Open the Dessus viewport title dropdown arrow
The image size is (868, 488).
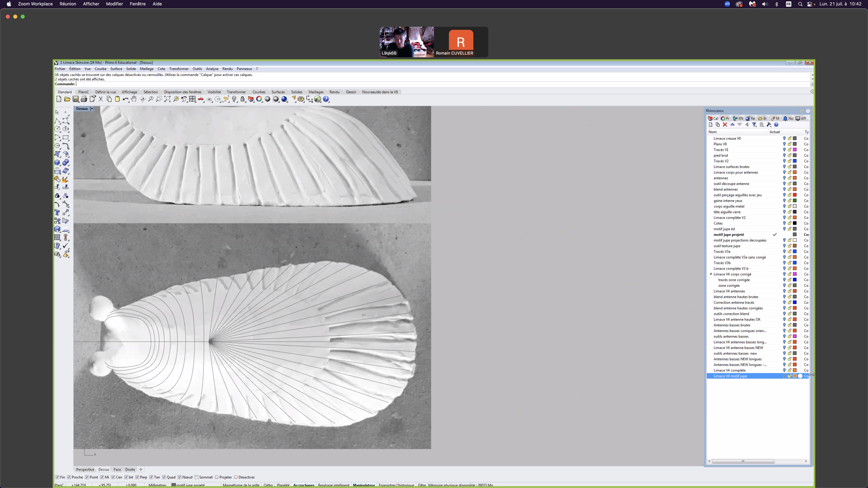point(92,109)
